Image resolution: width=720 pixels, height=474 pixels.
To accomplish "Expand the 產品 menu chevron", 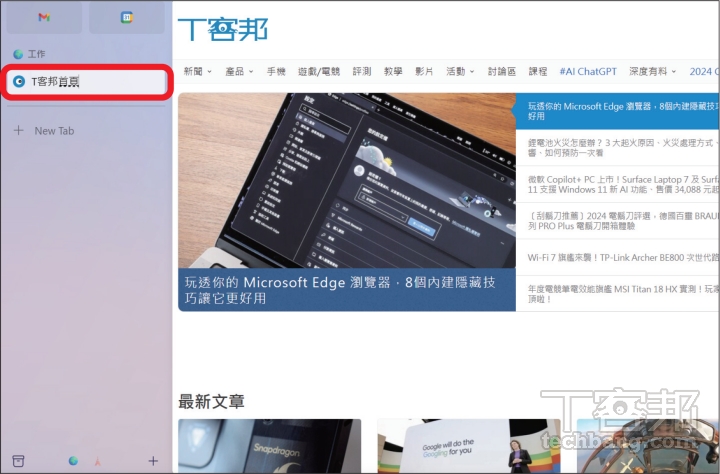I will pos(251,72).
